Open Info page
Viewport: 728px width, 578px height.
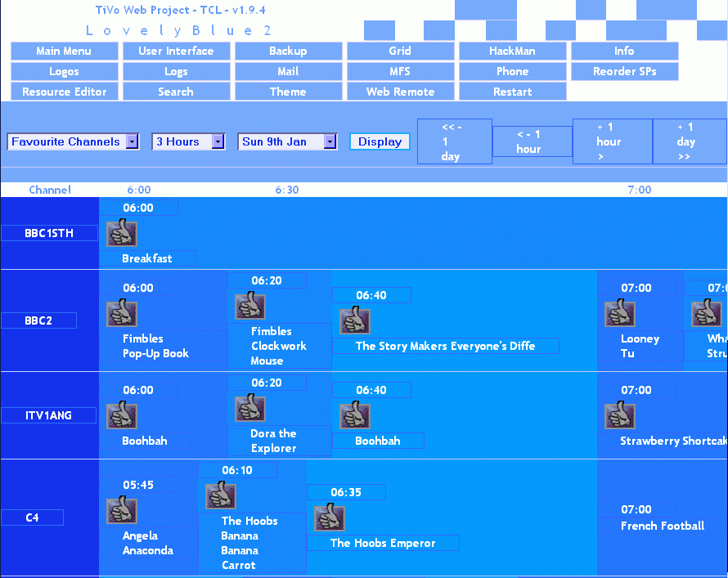(624, 51)
